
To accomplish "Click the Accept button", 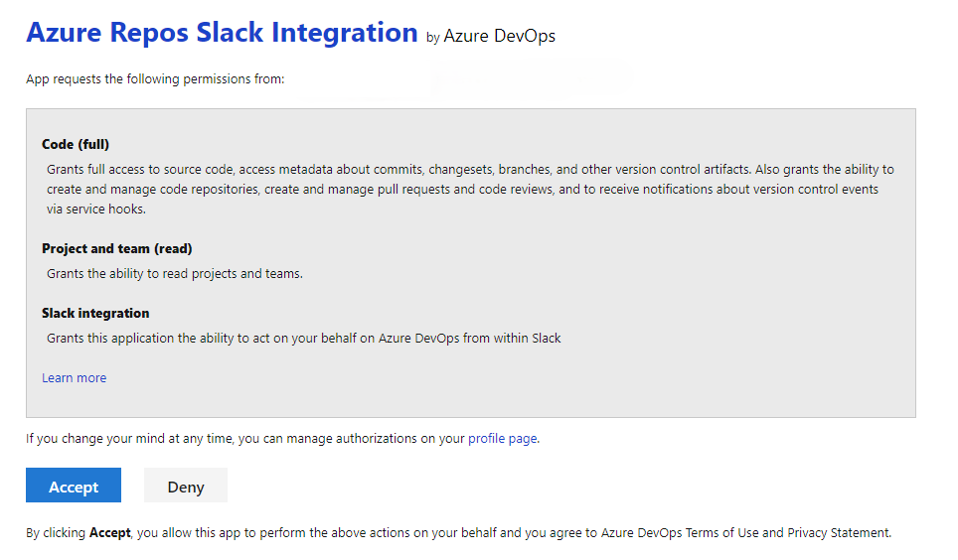I will (x=74, y=485).
